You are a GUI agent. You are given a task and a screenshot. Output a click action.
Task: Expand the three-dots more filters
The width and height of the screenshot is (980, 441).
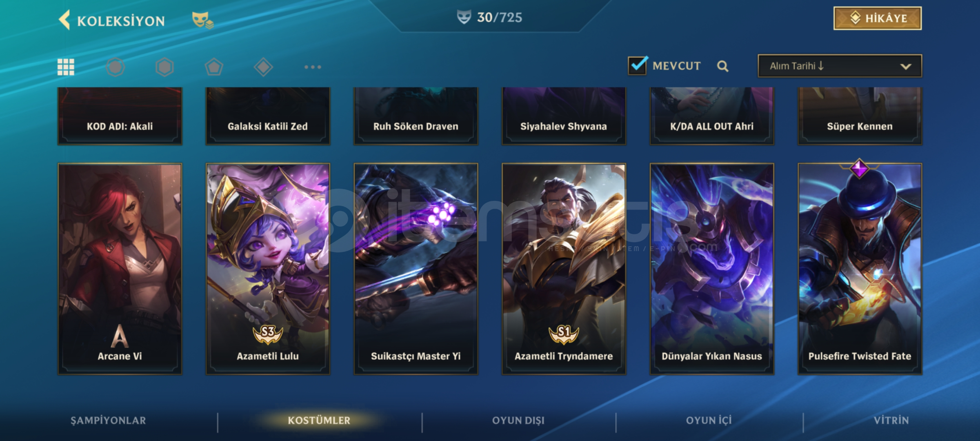[313, 67]
